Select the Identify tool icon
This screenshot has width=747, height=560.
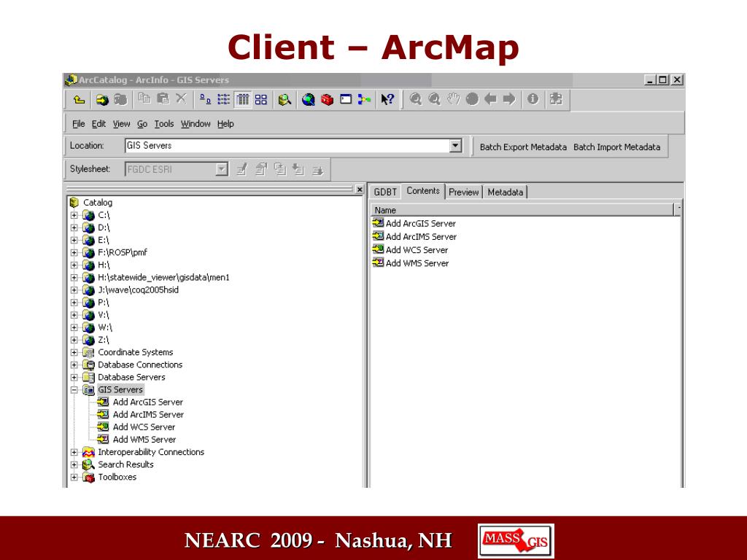point(533,98)
